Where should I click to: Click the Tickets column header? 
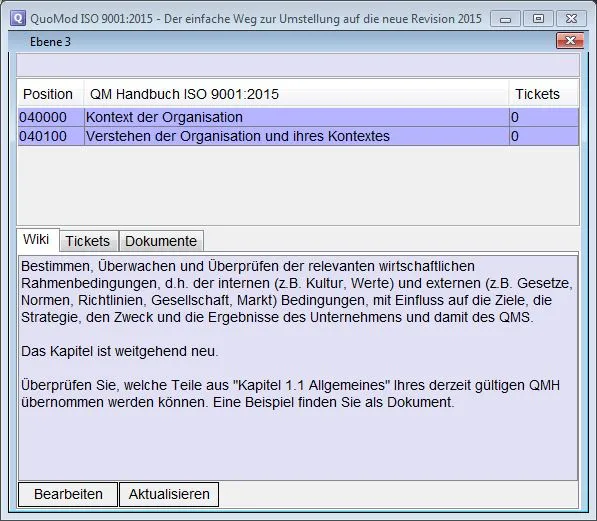click(544, 94)
